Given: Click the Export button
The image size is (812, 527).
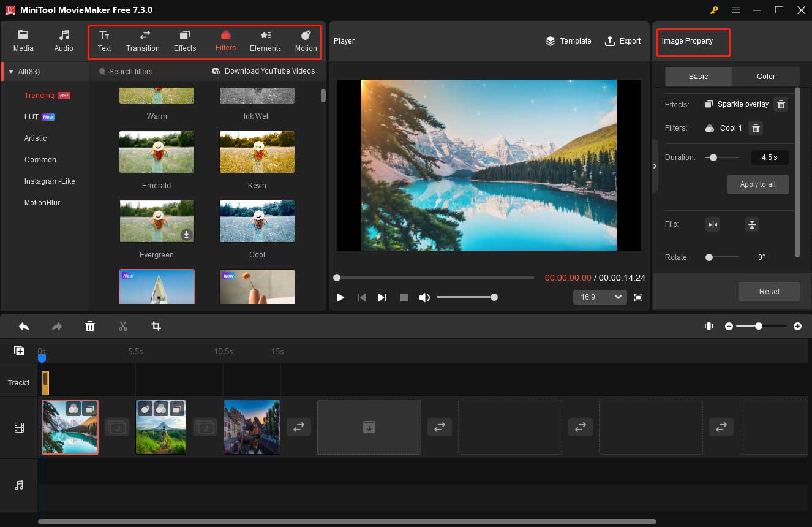Looking at the screenshot, I should click(x=622, y=41).
